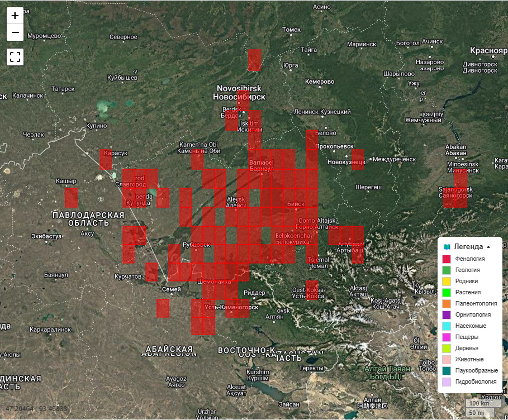Click the Легенда header title

[468, 246]
